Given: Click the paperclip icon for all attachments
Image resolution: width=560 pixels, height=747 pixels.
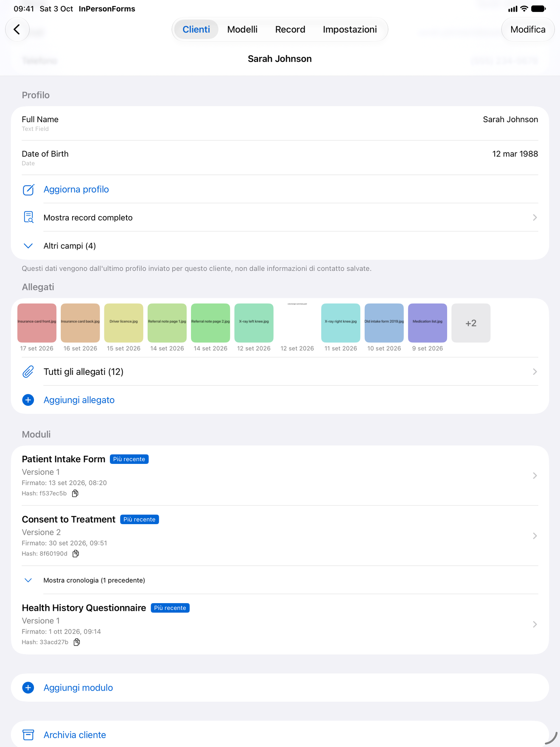Looking at the screenshot, I should 28,372.
